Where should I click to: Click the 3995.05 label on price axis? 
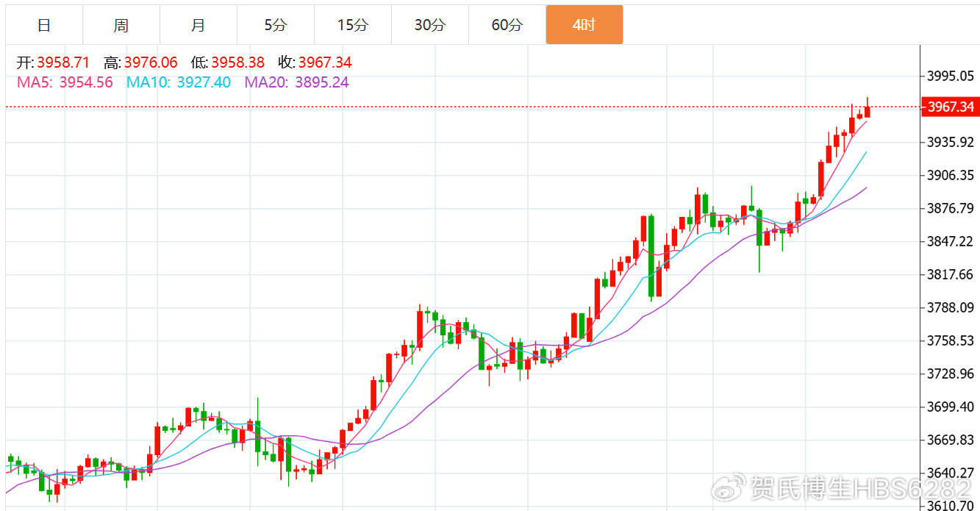tap(951, 76)
